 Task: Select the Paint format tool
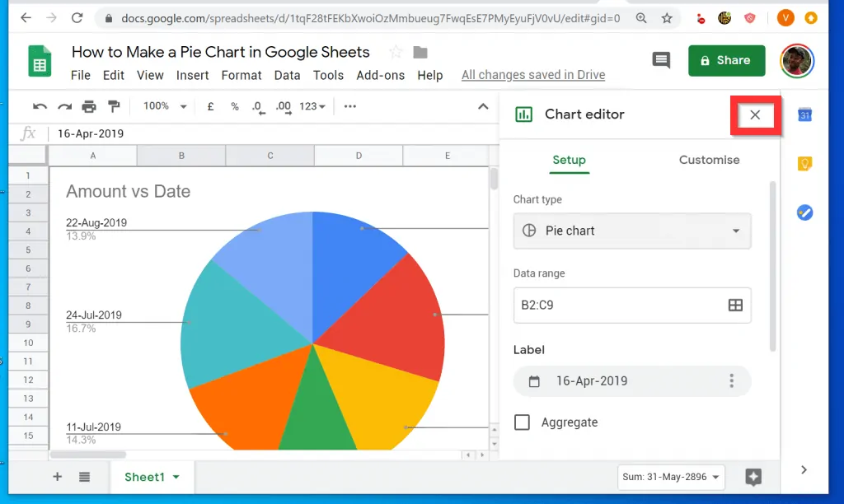tap(114, 106)
